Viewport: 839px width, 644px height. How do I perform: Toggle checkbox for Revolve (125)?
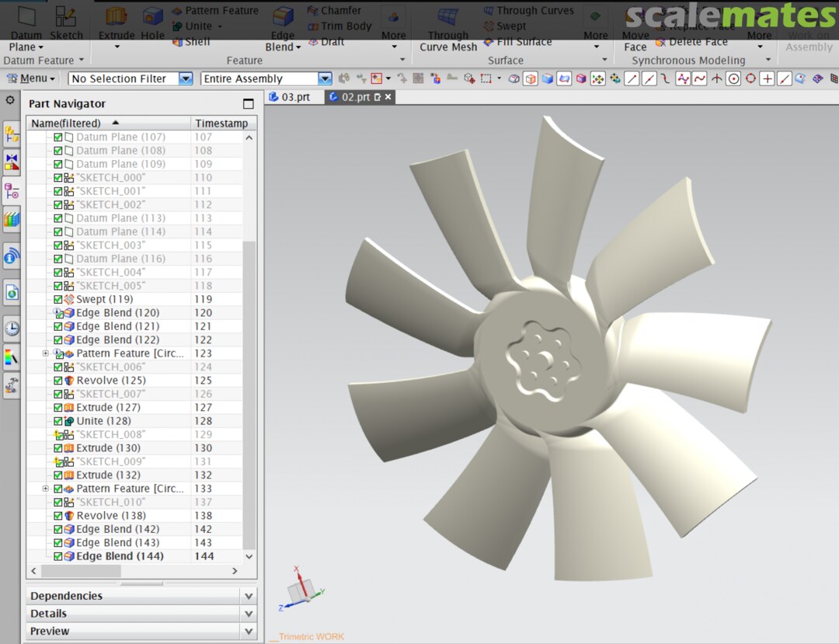[58, 381]
